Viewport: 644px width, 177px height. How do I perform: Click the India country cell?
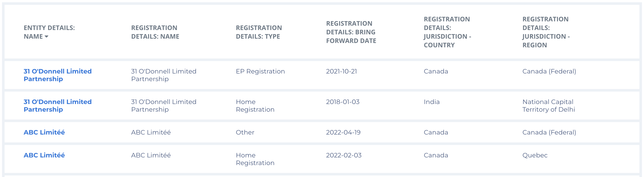pyautogui.click(x=431, y=102)
